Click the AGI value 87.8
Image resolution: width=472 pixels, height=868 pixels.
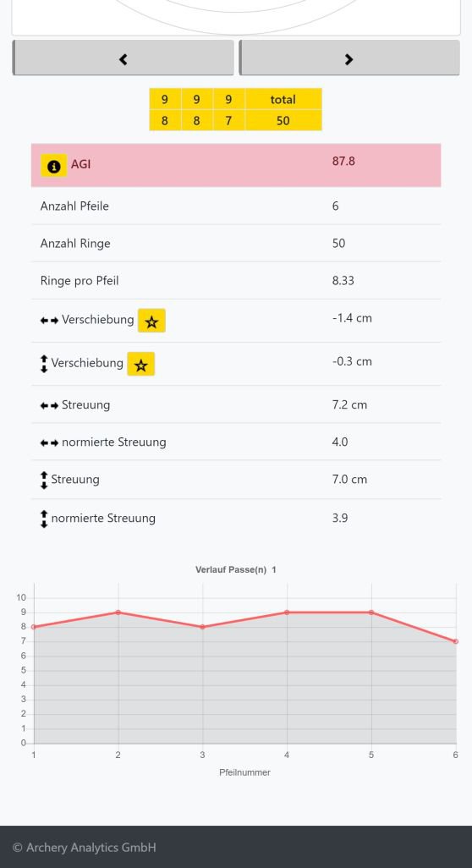click(x=343, y=161)
